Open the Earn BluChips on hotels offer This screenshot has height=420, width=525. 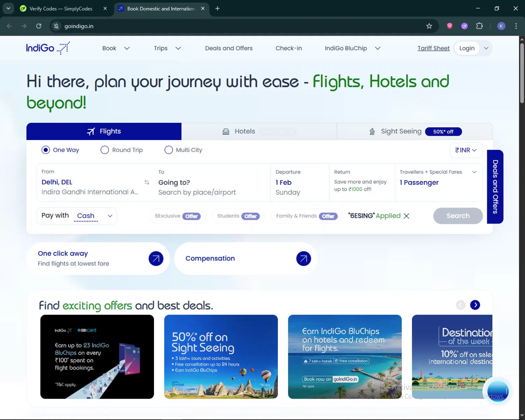pos(345,357)
